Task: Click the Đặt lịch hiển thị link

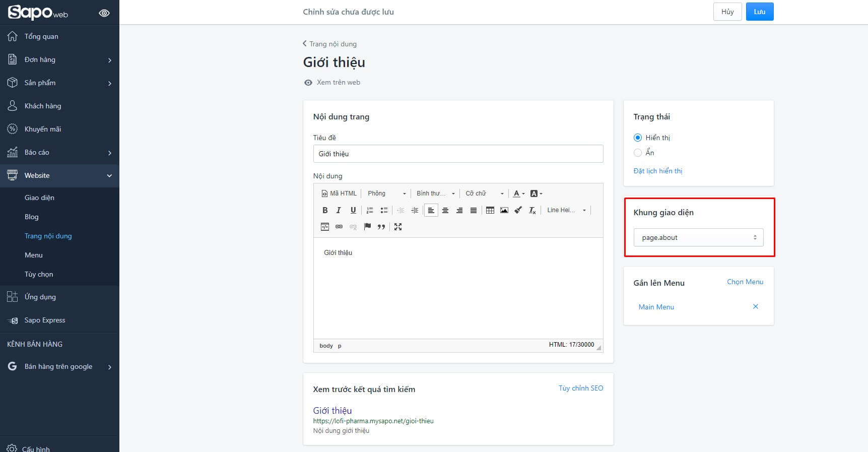Action: click(x=658, y=171)
